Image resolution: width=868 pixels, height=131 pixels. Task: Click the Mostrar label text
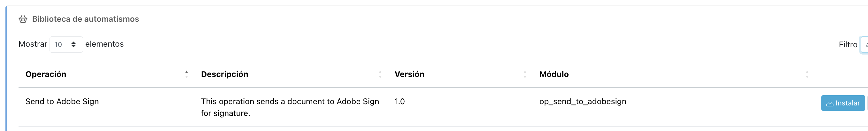[33, 44]
